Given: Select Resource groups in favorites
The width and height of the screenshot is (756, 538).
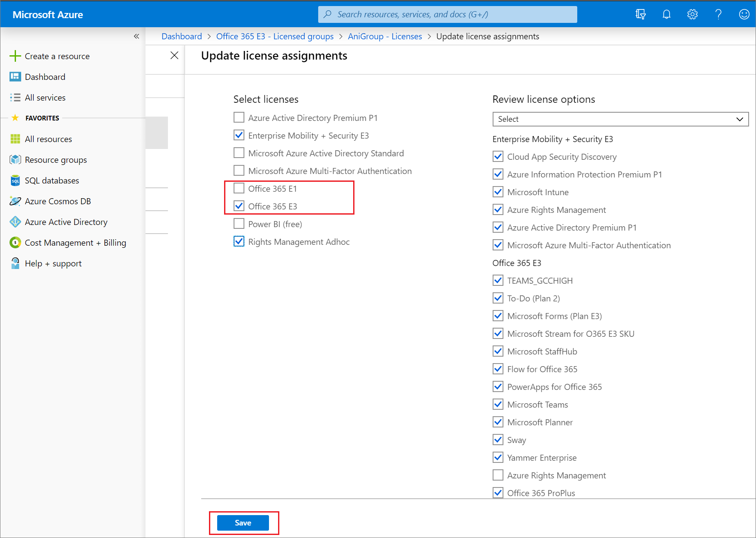Looking at the screenshot, I should pos(56,160).
